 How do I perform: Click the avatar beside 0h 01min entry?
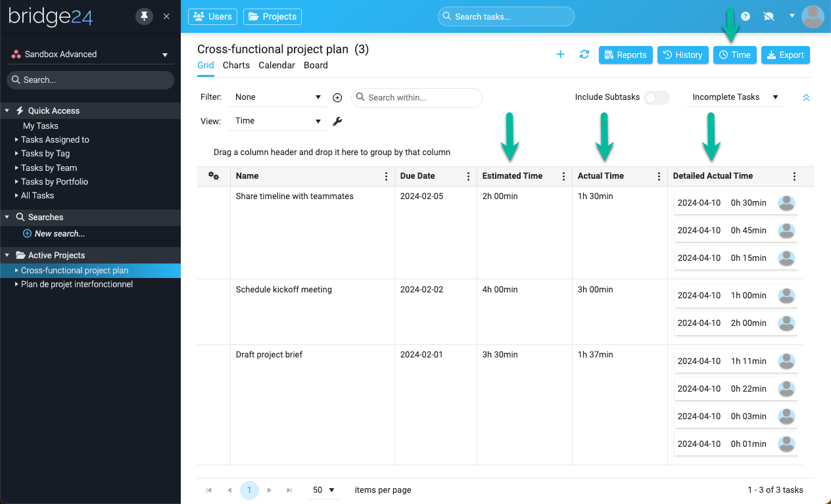coord(786,444)
